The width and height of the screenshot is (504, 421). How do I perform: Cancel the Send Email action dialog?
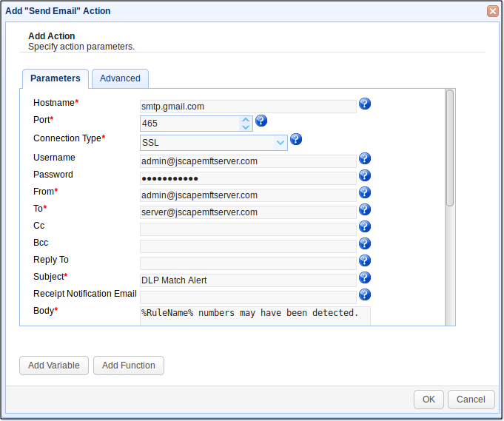point(471,400)
